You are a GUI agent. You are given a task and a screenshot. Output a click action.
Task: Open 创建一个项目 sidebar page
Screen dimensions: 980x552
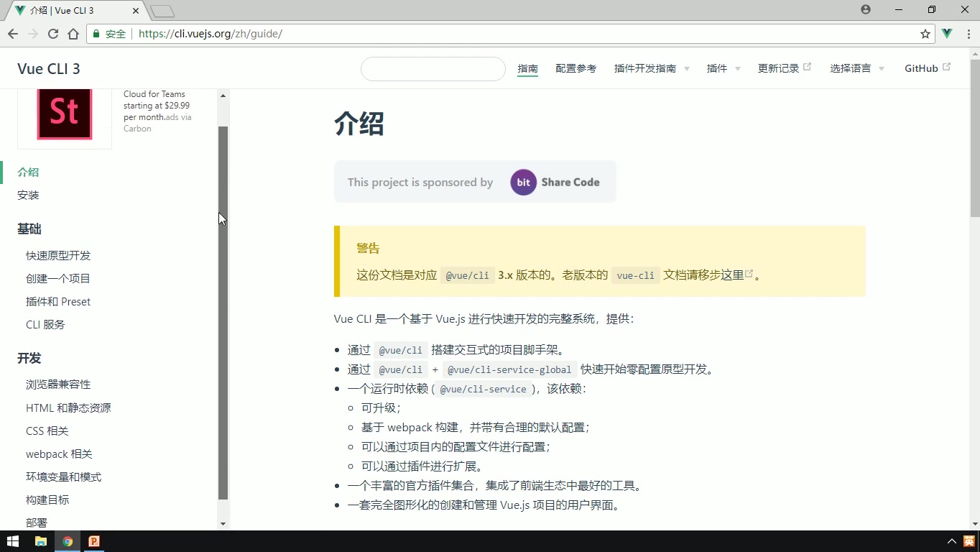58,279
